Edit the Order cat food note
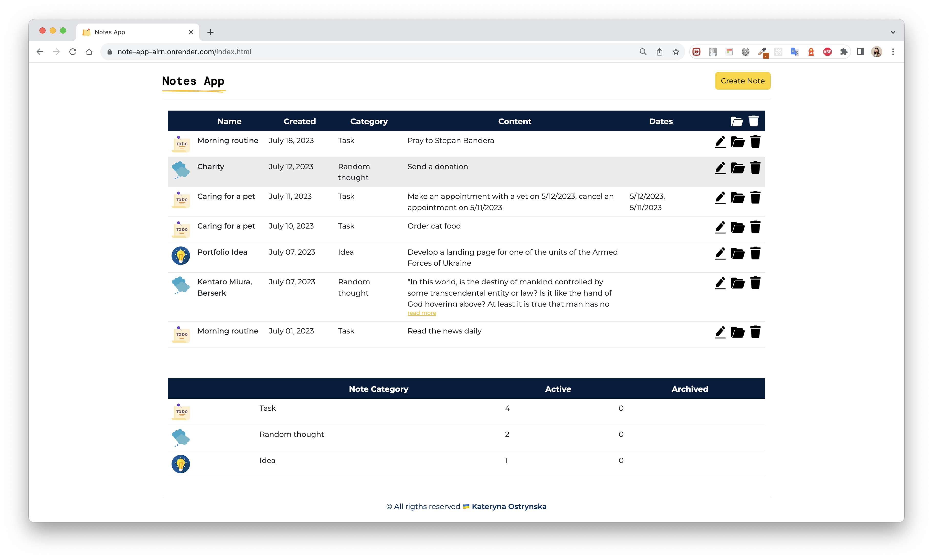933x560 pixels. tap(720, 228)
